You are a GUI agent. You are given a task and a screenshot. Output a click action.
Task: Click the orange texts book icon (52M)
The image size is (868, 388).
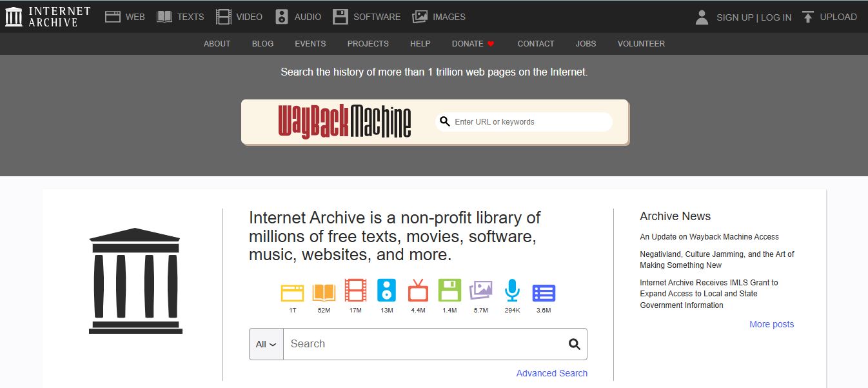(x=324, y=292)
